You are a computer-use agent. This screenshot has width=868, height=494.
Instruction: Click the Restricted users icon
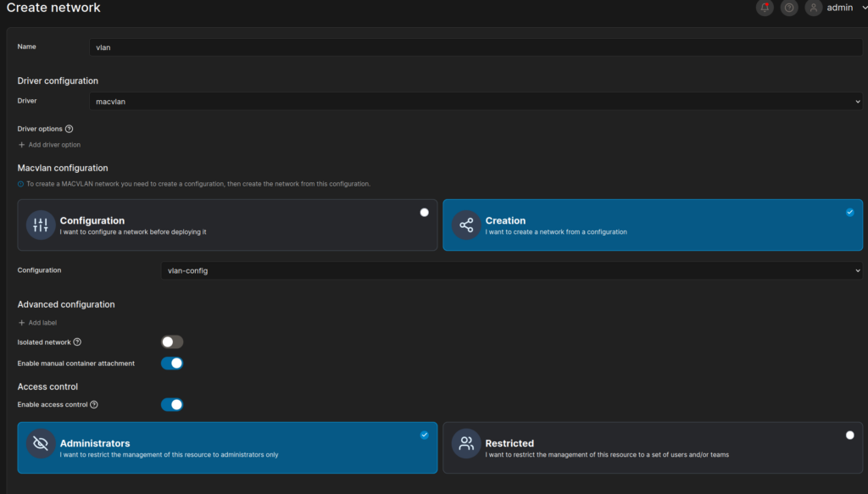pos(465,443)
